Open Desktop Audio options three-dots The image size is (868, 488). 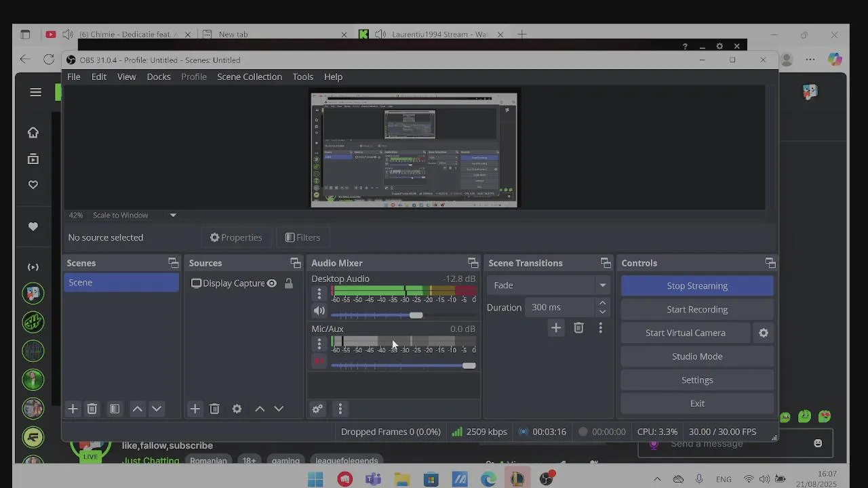(x=319, y=293)
